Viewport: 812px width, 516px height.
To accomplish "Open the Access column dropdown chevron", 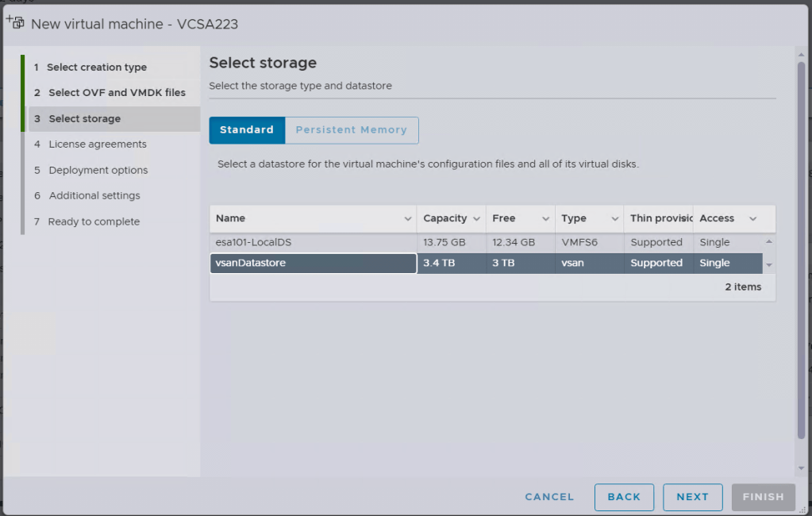I will 752,219.
